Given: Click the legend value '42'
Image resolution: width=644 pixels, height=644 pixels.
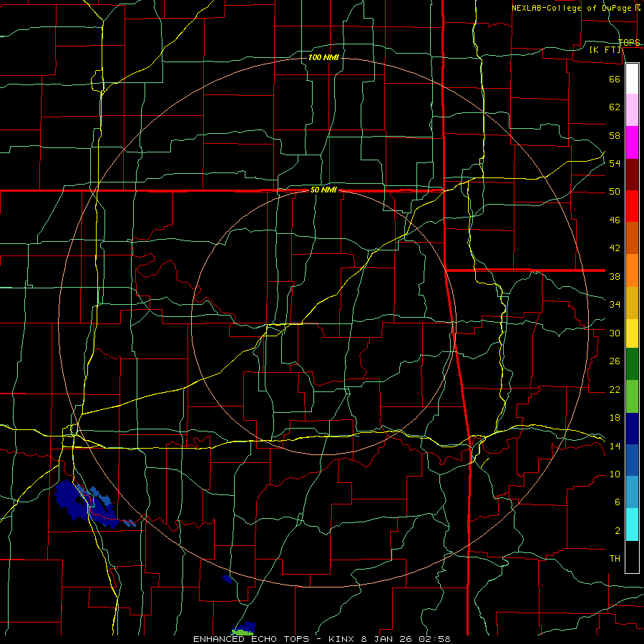Looking at the screenshot, I should [x=615, y=248].
